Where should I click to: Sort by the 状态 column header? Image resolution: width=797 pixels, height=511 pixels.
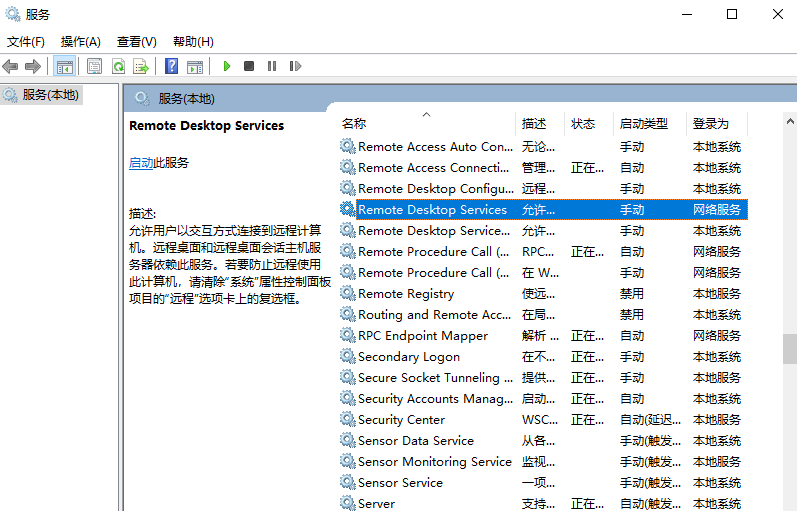coord(589,124)
